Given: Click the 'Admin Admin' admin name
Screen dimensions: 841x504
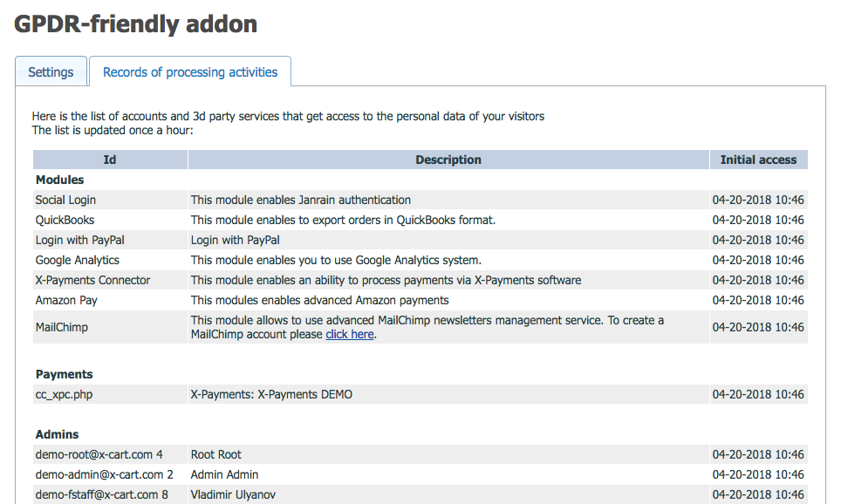Looking at the screenshot, I should point(225,474).
